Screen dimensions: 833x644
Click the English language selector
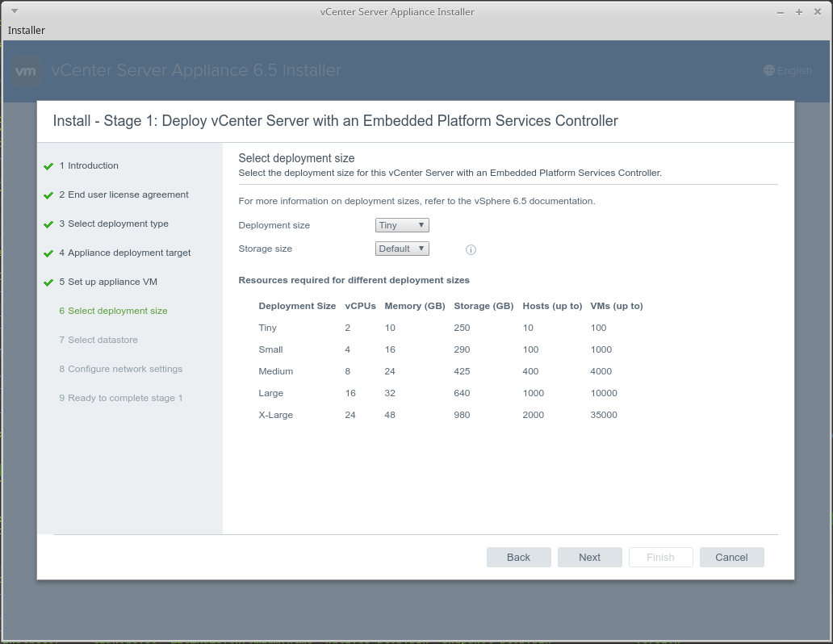tap(794, 71)
